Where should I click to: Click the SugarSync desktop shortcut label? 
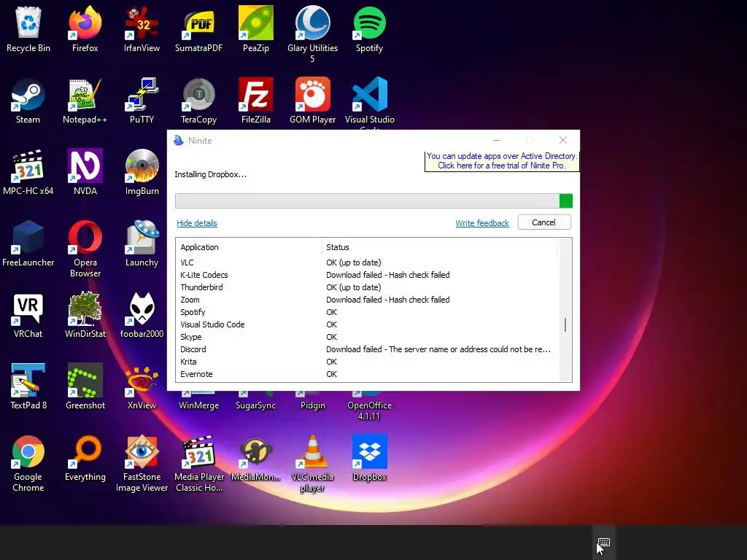256,405
